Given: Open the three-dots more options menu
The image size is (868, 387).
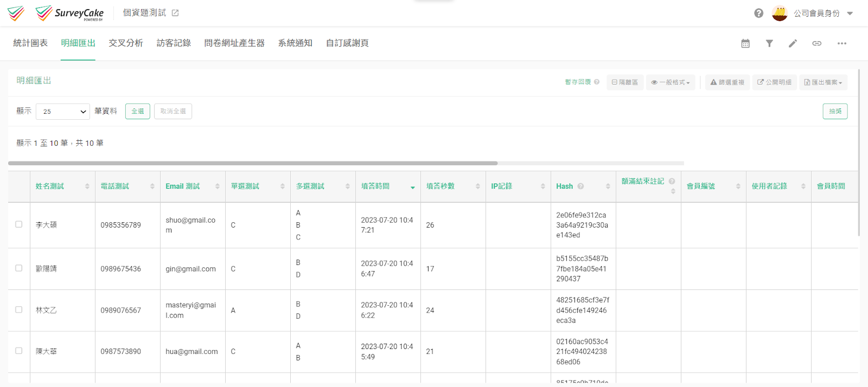Looking at the screenshot, I should pyautogui.click(x=841, y=43).
